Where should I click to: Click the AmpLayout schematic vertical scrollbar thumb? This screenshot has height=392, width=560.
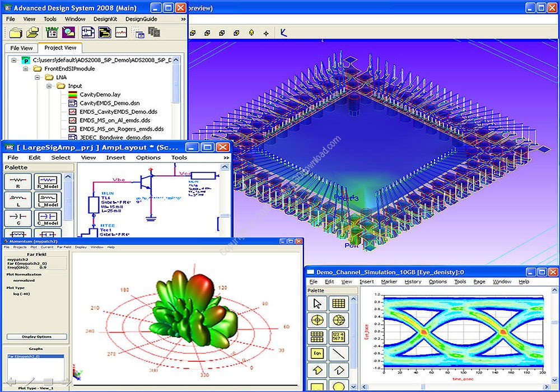click(x=225, y=216)
